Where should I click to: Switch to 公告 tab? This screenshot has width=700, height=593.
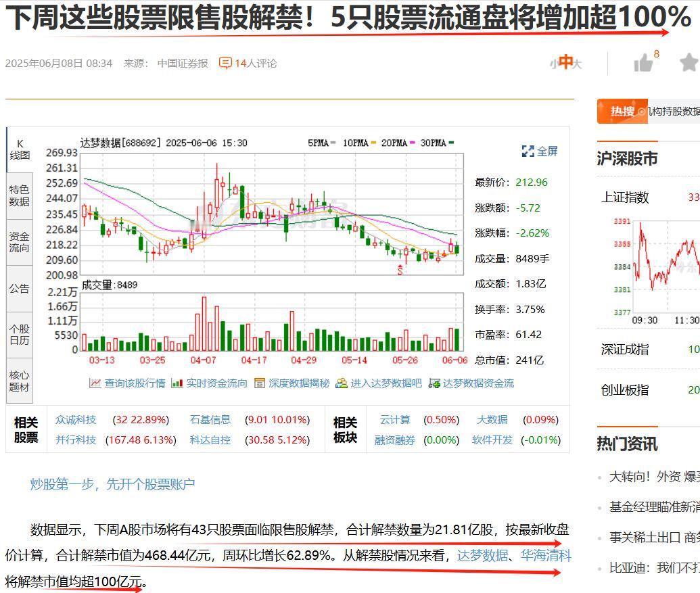[x=20, y=288]
